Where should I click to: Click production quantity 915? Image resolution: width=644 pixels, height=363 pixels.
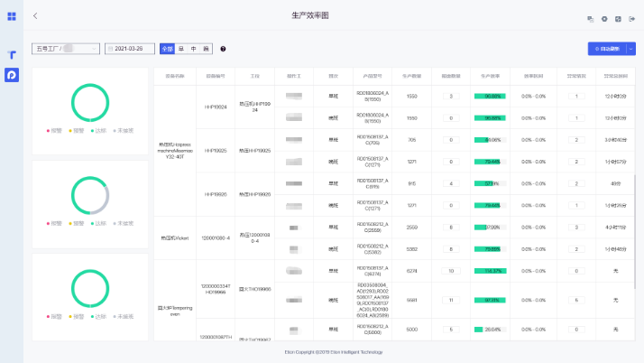[412, 184]
